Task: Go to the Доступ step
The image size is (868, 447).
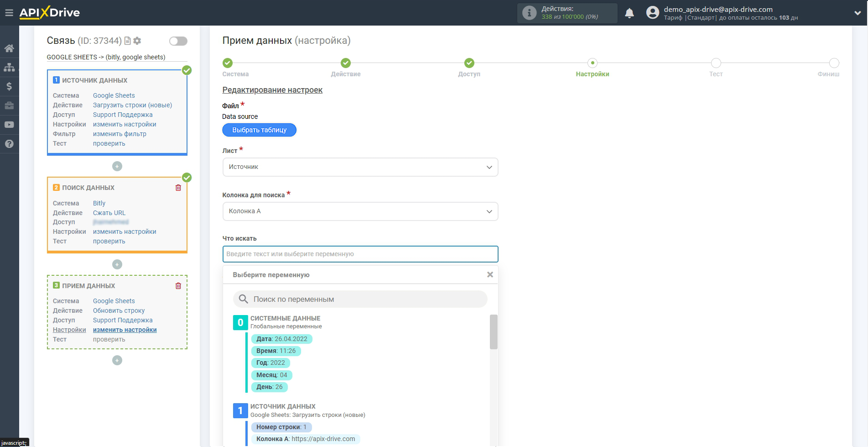Action: [x=469, y=63]
